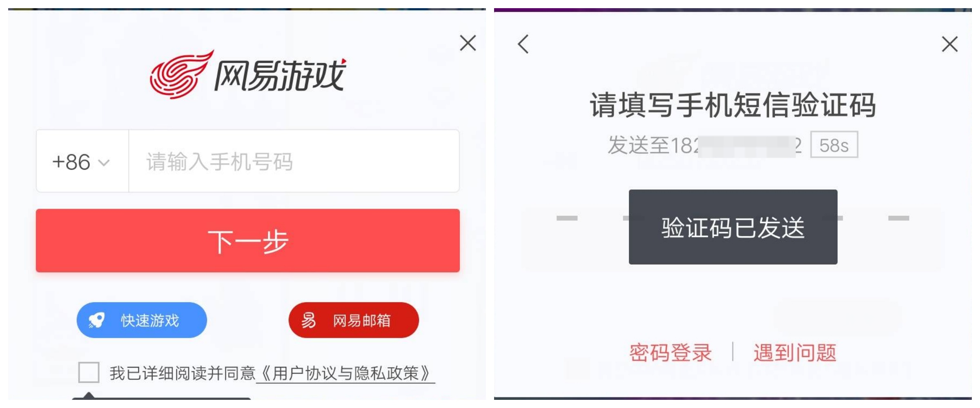Focus the phone number input field
980x408 pixels.
click(294, 161)
